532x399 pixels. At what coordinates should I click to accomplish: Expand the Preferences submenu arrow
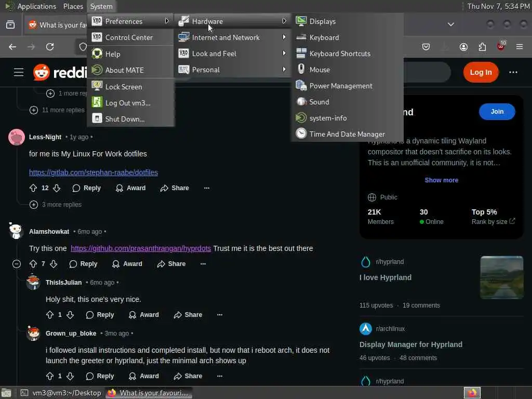tap(167, 21)
